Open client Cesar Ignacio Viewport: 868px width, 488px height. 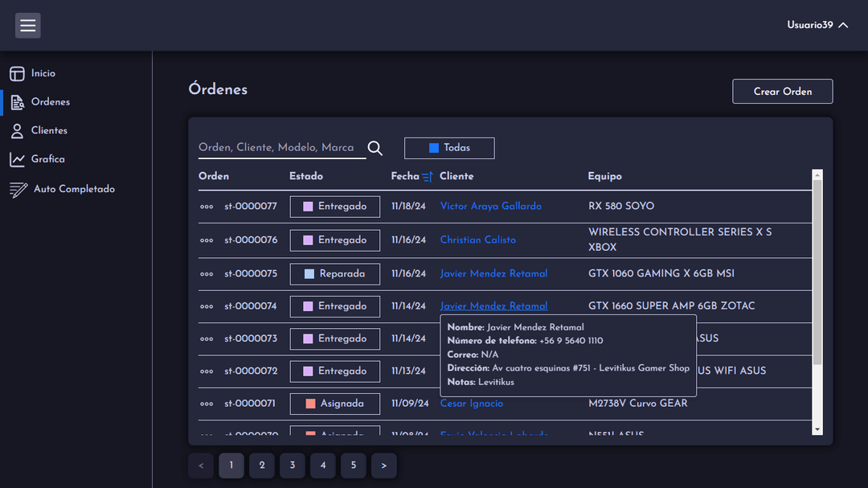coord(472,404)
